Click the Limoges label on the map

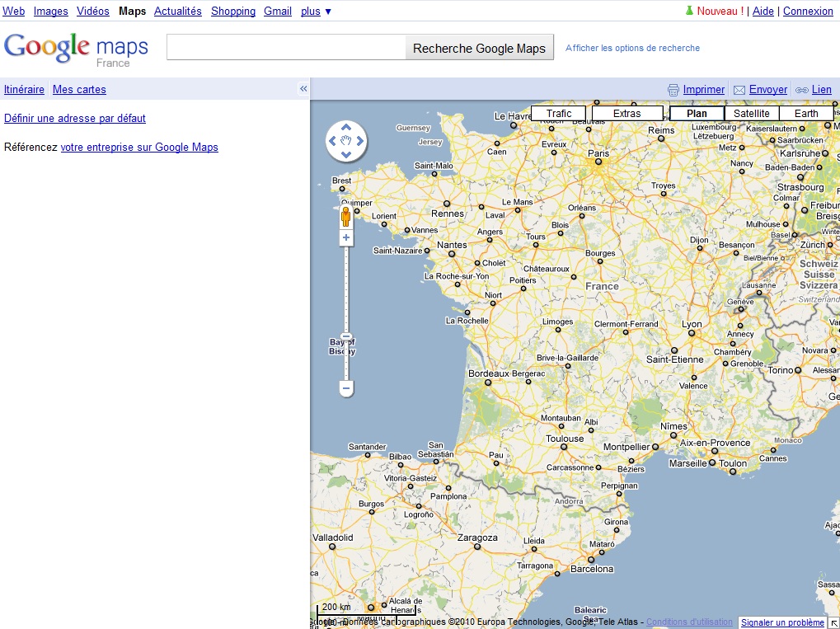[558, 322]
